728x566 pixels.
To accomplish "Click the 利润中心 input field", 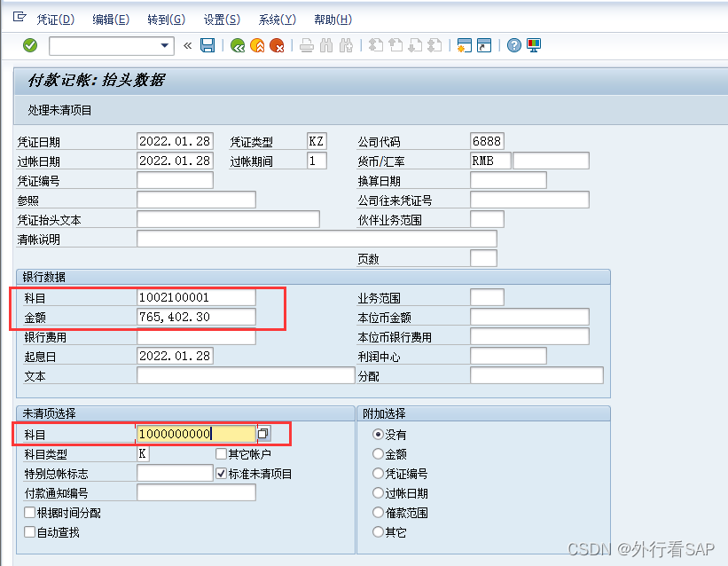I will [508, 356].
